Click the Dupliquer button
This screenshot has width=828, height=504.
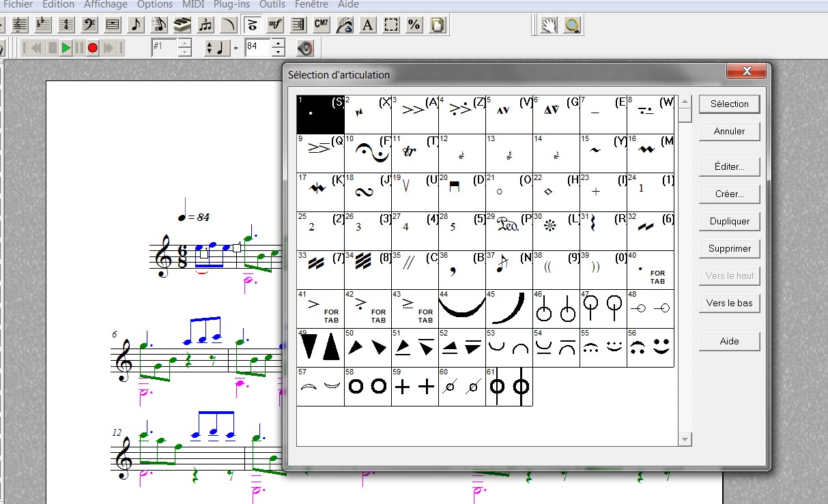click(x=729, y=221)
